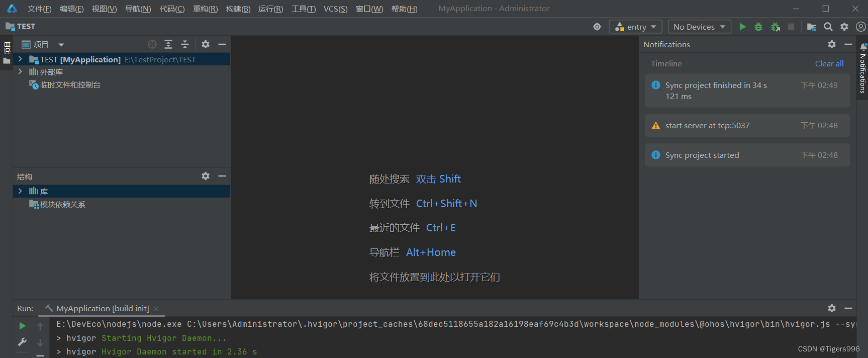868x358 pixels.
Task: Start debugging with the green bug icon
Action: pyautogui.click(x=758, y=27)
